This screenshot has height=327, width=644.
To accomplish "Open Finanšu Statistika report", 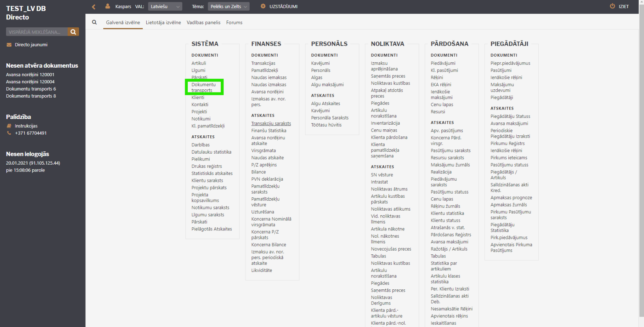I will [269, 131].
